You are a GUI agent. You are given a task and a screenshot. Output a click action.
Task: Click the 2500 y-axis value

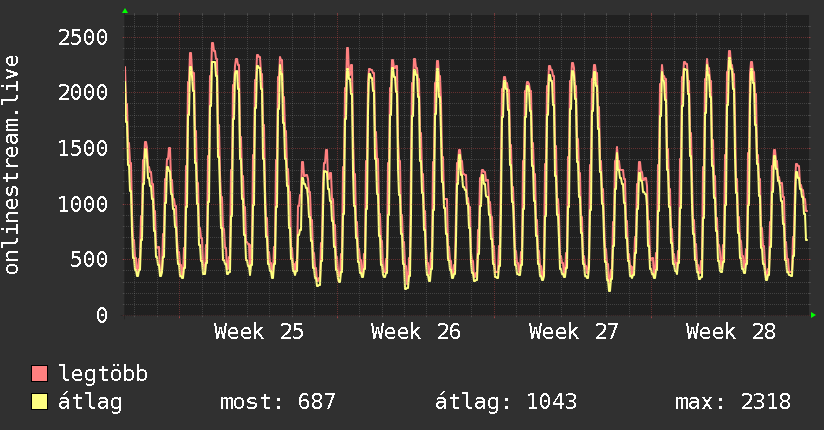pyautogui.click(x=83, y=38)
